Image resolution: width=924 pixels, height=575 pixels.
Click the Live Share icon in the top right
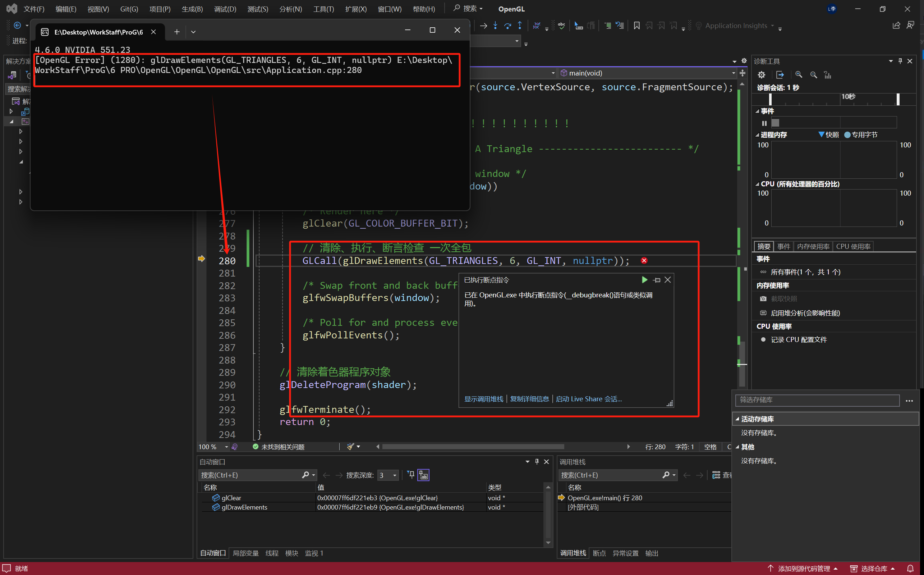click(896, 26)
